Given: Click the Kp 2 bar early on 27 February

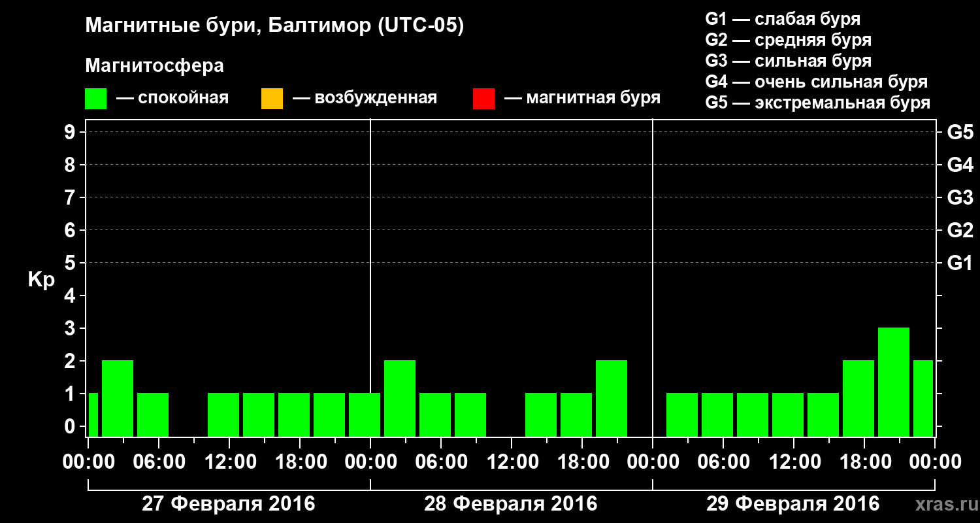Looking at the screenshot, I should click(118, 398).
